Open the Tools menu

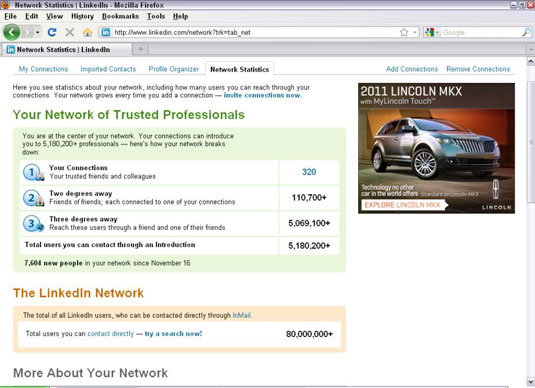point(156,16)
